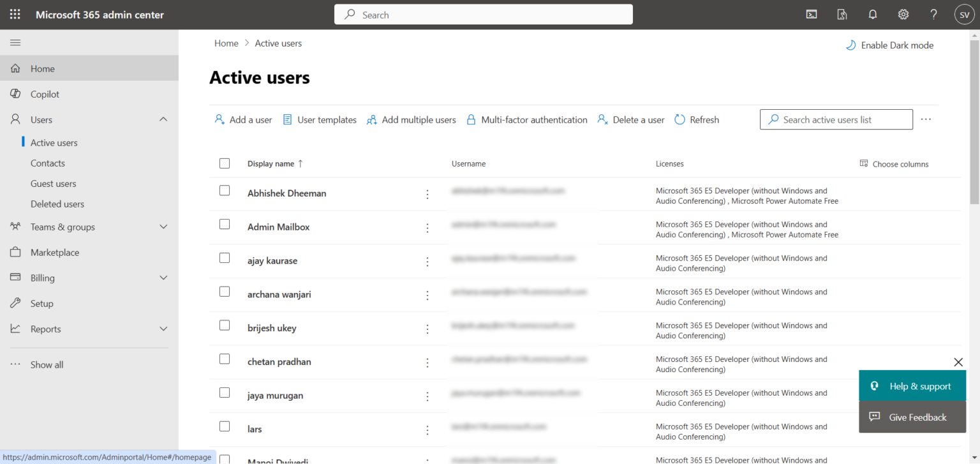
Task: Check the box for archana wanjari
Action: tap(225, 292)
